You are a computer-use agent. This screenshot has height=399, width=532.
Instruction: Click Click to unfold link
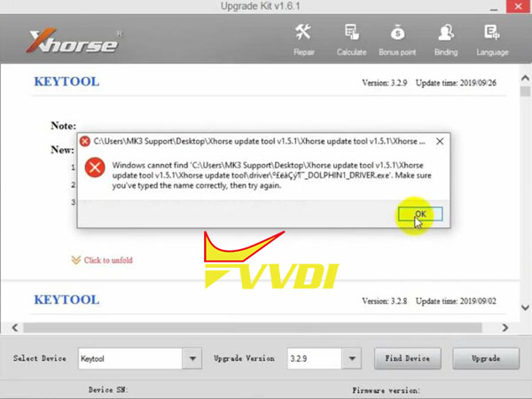(x=108, y=260)
